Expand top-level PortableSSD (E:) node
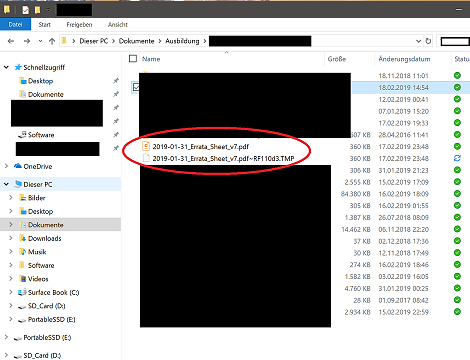Image resolution: width=470 pixels, height=360 pixels. point(6,337)
